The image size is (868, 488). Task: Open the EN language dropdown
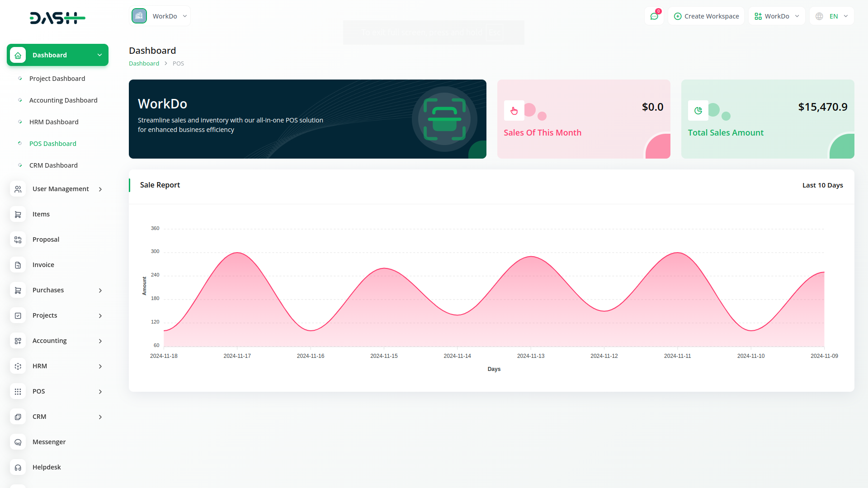click(832, 16)
